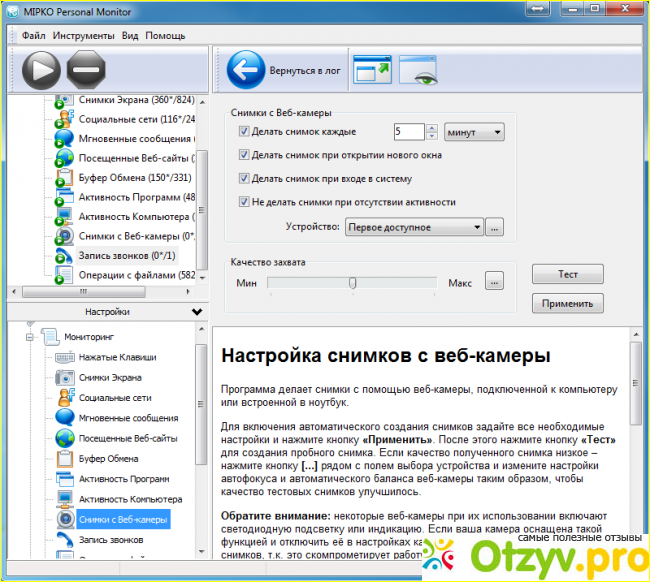Click the Запись звонков log phone icon

64,255
